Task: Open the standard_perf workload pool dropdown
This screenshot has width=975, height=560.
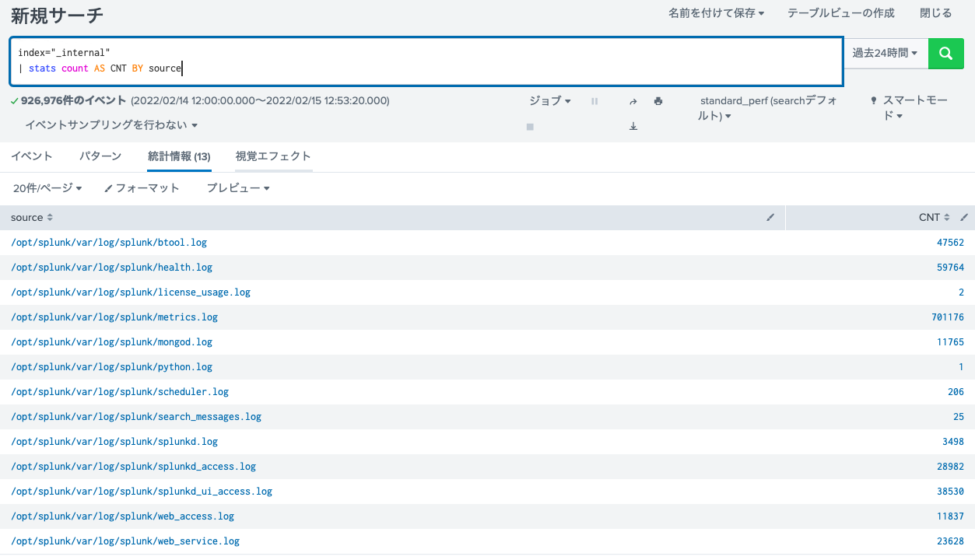Action: [769, 108]
